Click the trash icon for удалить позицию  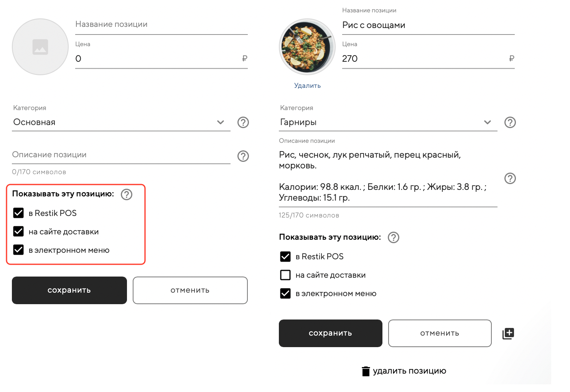point(366,371)
